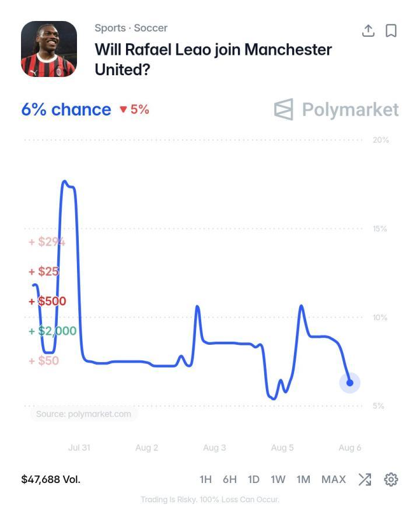Click the shuffle arrows icon
The height and width of the screenshot is (525, 420).
[365, 480]
